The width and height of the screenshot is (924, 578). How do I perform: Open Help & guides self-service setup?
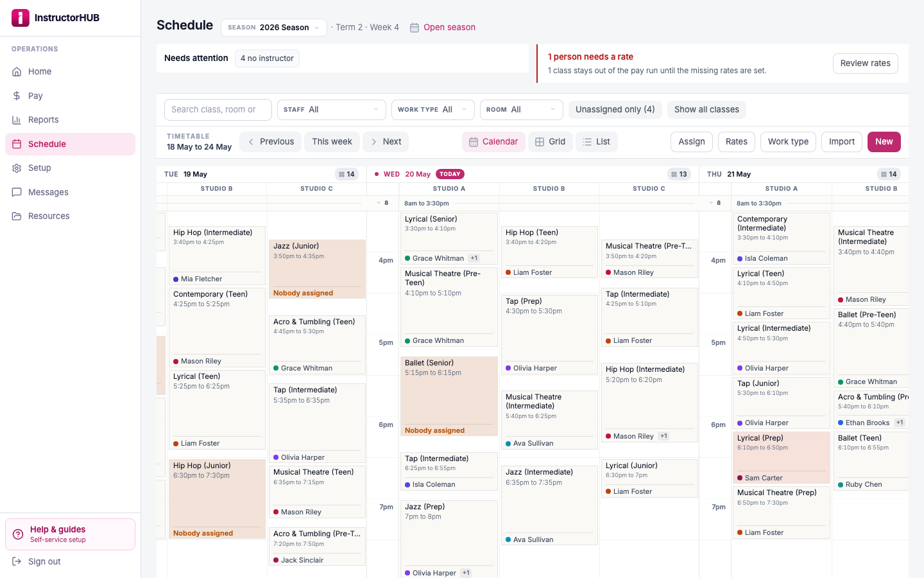(x=70, y=534)
